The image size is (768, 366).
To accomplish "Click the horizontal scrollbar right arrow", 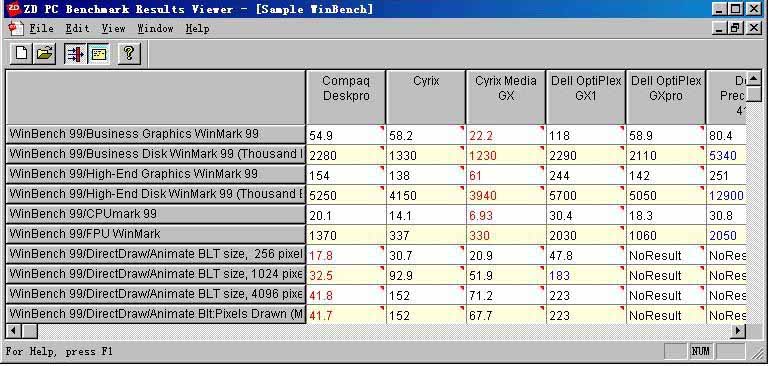I will pos(738,331).
